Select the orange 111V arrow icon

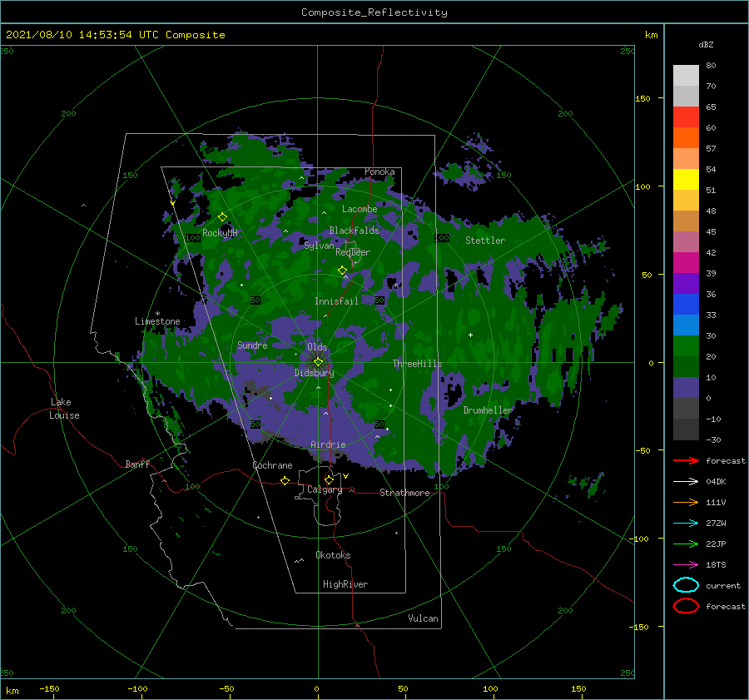(x=686, y=502)
